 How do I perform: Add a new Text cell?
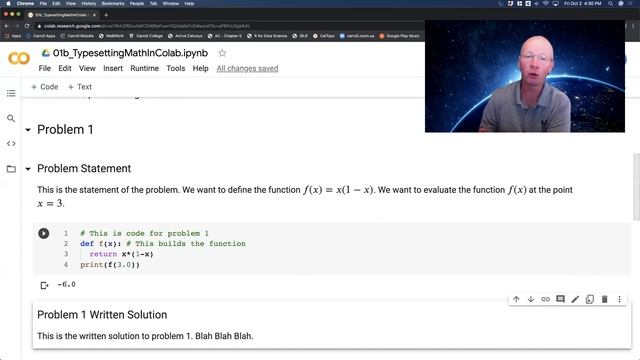pos(80,87)
